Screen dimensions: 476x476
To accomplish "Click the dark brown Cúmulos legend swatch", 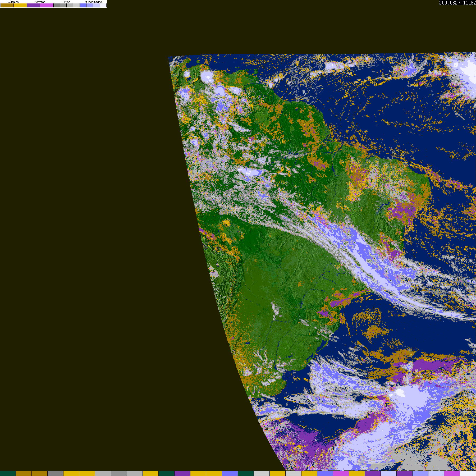I will tap(7, 5).
